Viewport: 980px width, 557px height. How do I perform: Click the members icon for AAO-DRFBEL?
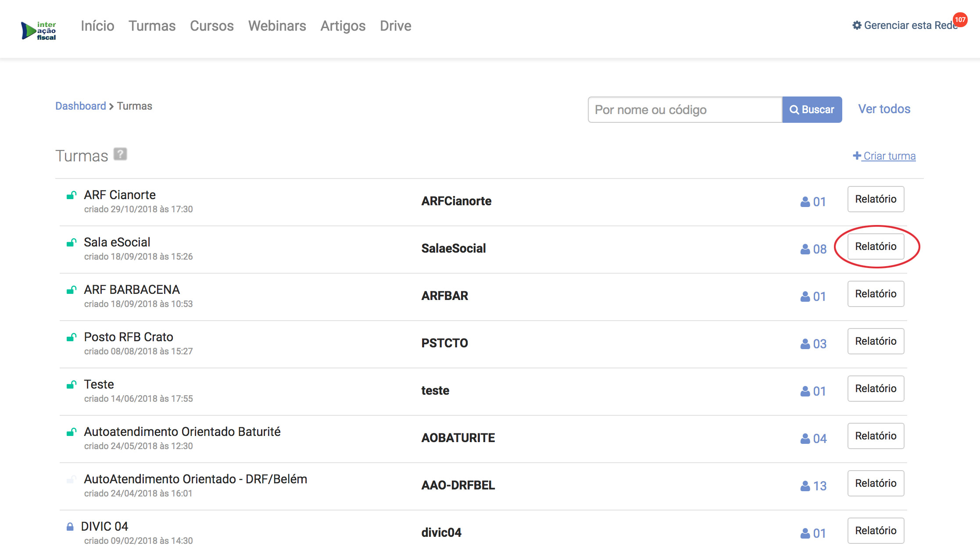click(805, 486)
